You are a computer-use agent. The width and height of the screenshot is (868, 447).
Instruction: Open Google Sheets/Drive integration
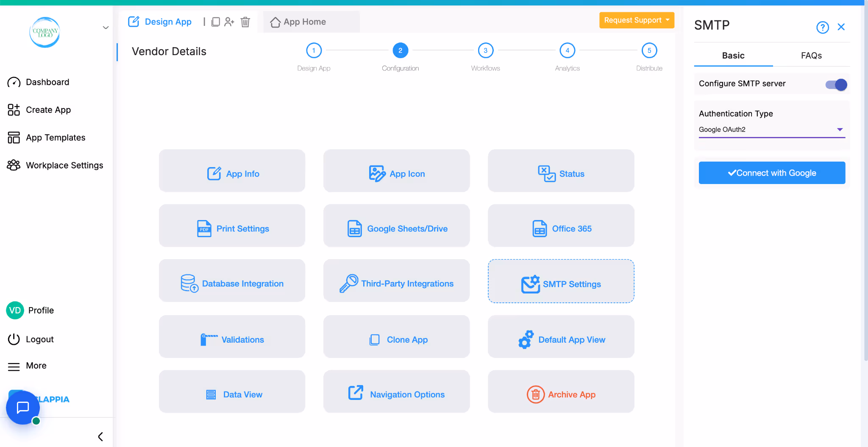point(396,226)
